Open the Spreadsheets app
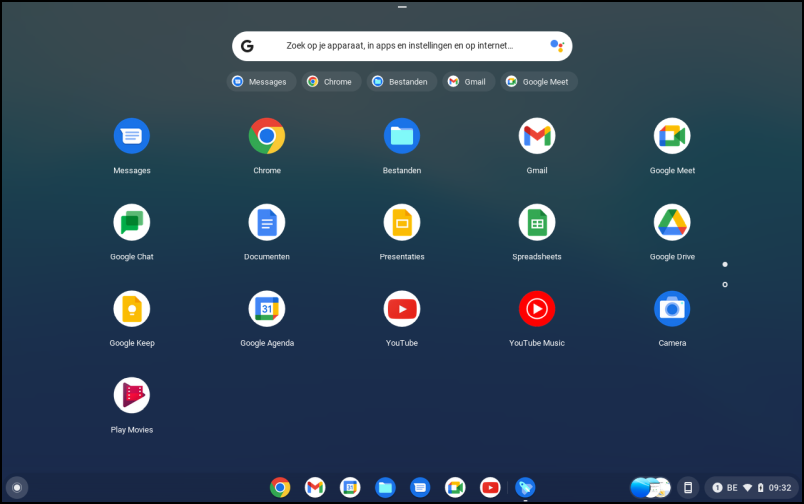Viewport: 804px width, 504px height. pos(537,223)
